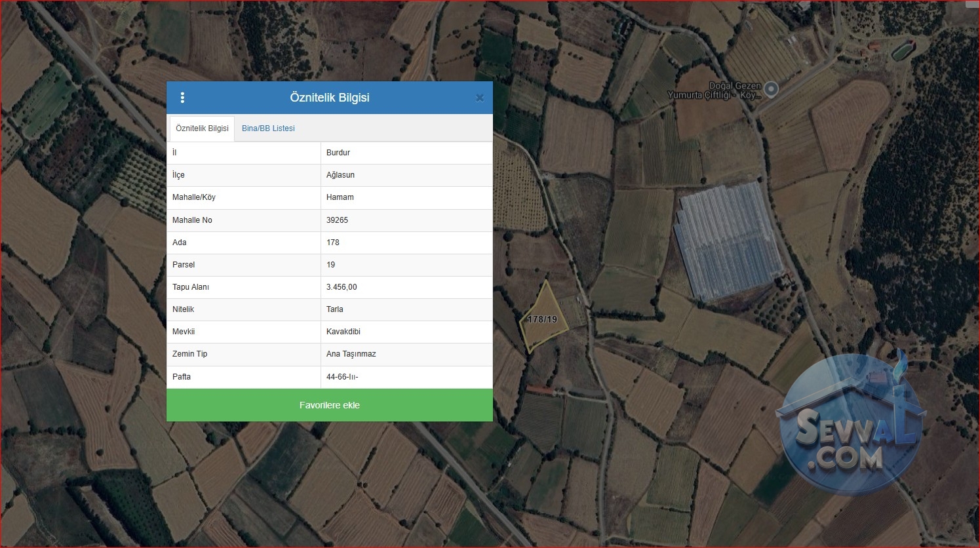
Task: Click the Ağlasun value cell
Action: (406, 175)
